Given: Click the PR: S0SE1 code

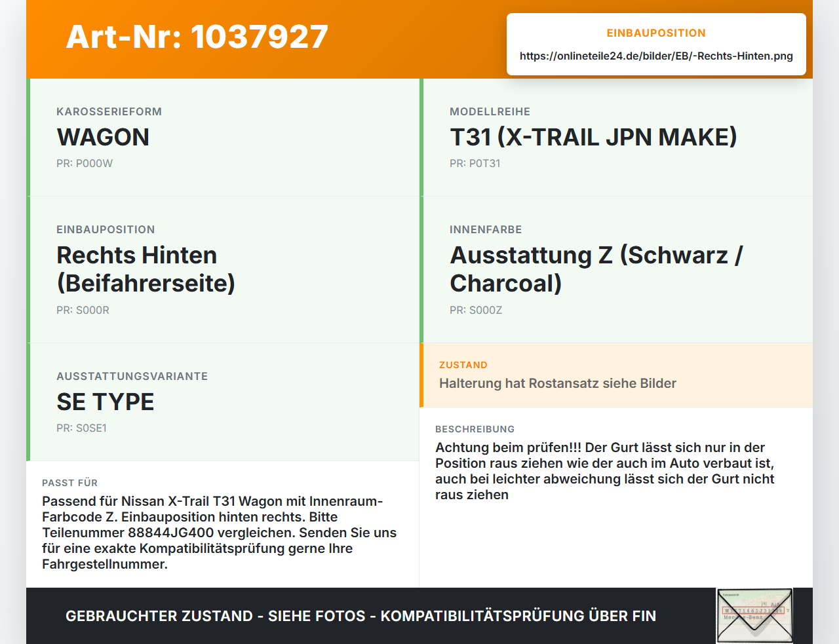Looking at the screenshot, I should [x=81, y=428].
